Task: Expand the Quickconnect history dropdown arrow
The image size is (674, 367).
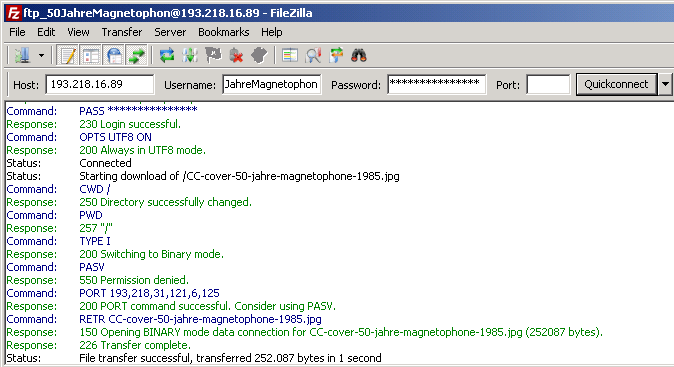Action: (665, 84)
